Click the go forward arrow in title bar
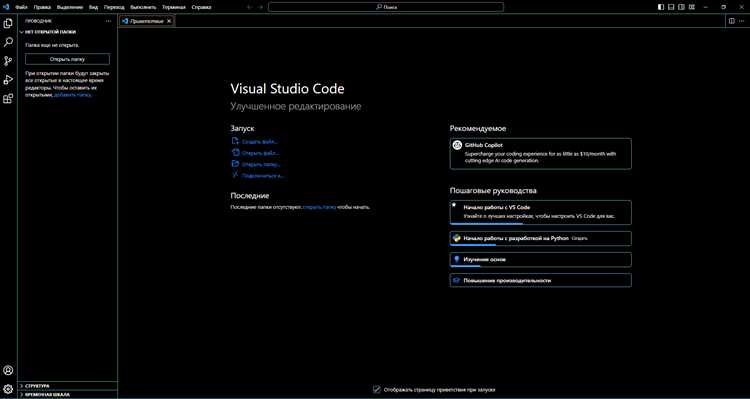The image size is (750, 399). coord(261,7)
